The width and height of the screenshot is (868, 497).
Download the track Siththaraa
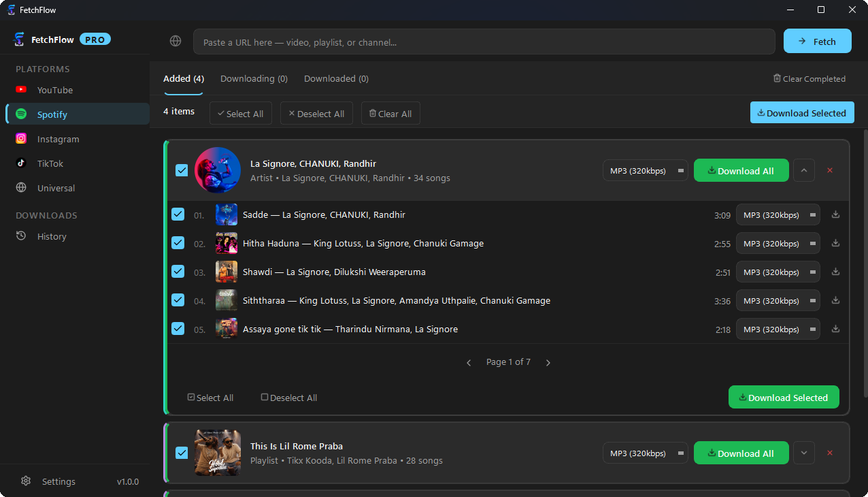point(836,300)
